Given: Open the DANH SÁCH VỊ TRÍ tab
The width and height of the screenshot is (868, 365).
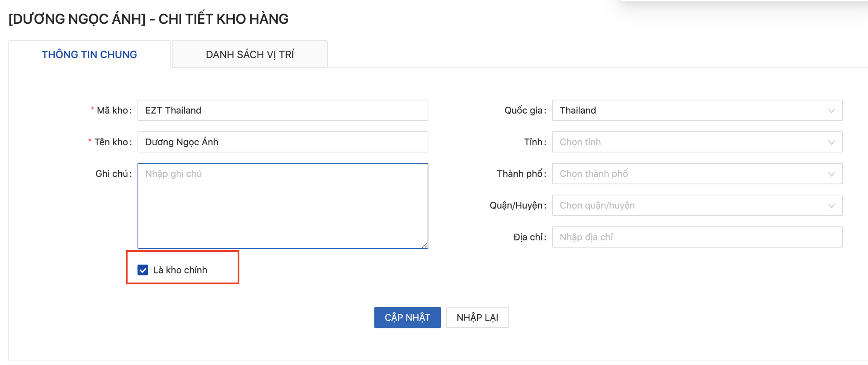Looking at the screenshot, I should click(249, 55).
